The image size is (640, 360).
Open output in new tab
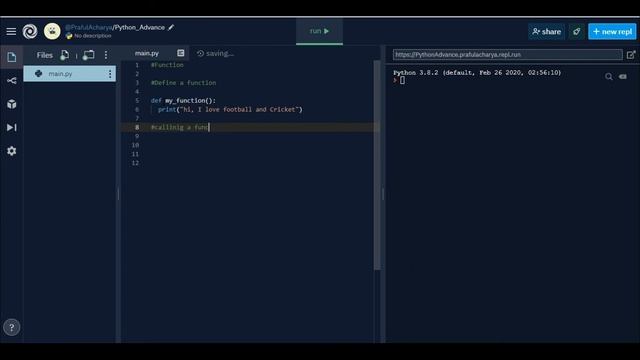click(x=631, y=55)
